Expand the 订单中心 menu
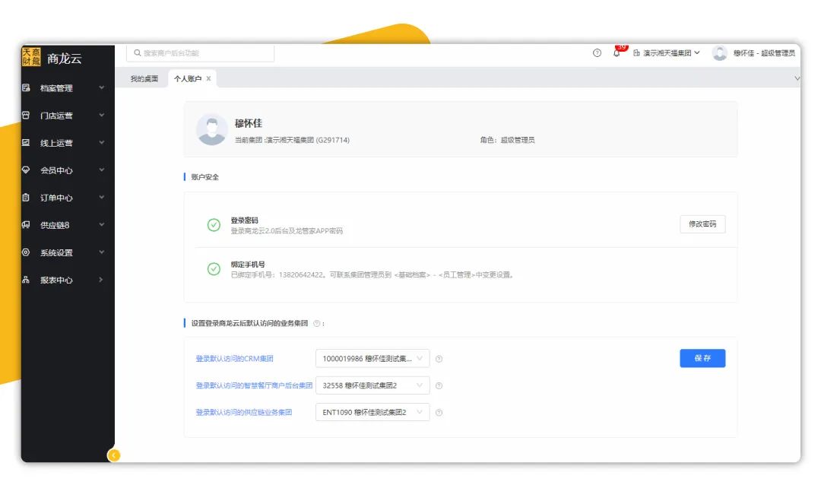 [102, 198]
